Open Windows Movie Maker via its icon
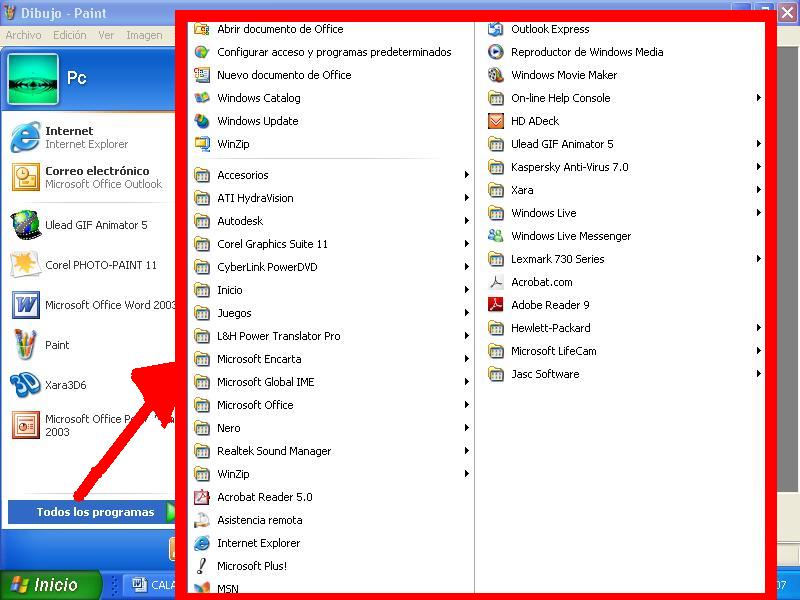Image resolution: width=800 pixels, height=600 pixels. click(496, 75)
